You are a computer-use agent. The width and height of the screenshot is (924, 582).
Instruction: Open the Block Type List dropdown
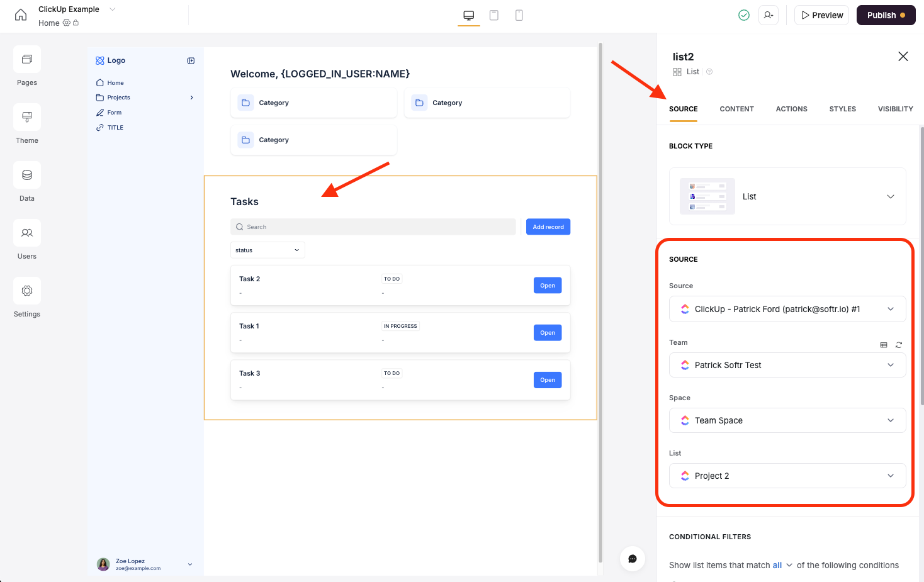(890, 196)
